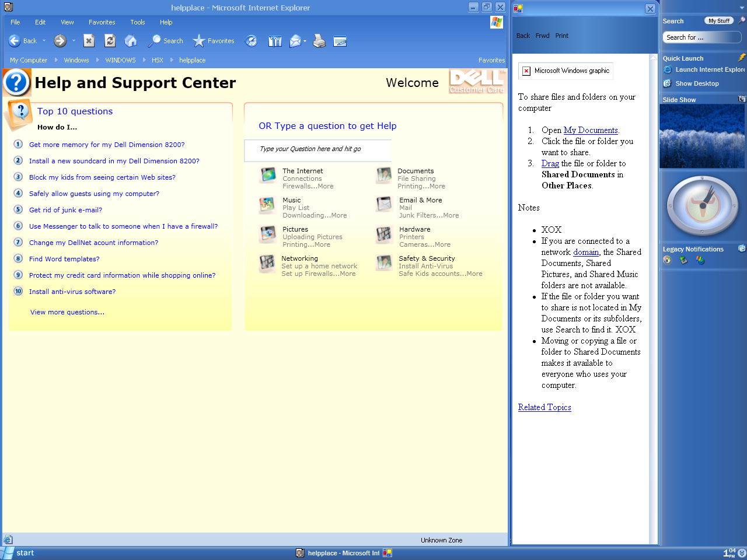Click the Pictures category icon
The image size is (747, 560).
click(x=268, y=234)
